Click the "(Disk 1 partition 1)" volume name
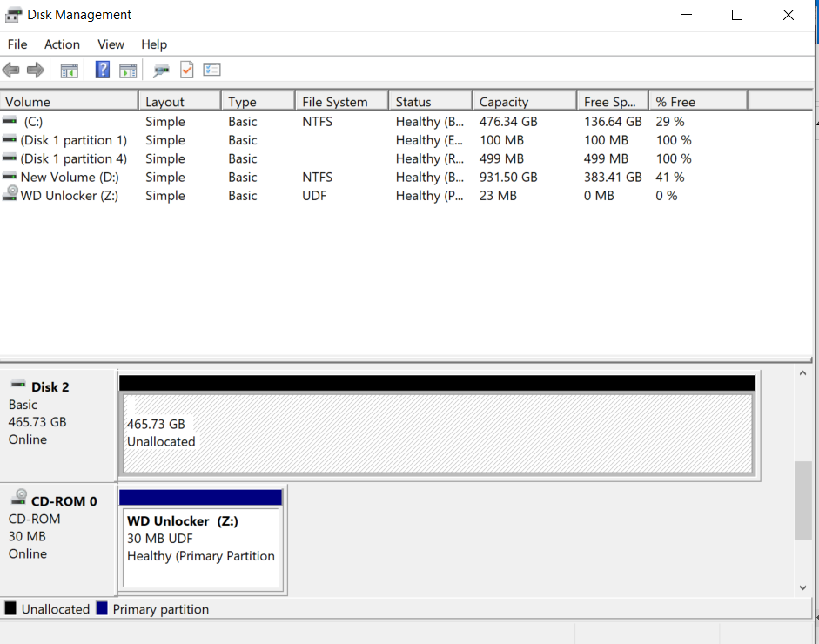Image resolution: width=819 pixels, height=644 pixels. [x=74, y=140]
